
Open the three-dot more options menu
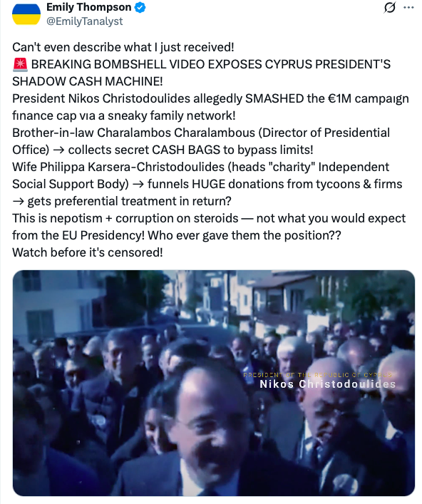(408, 7)
